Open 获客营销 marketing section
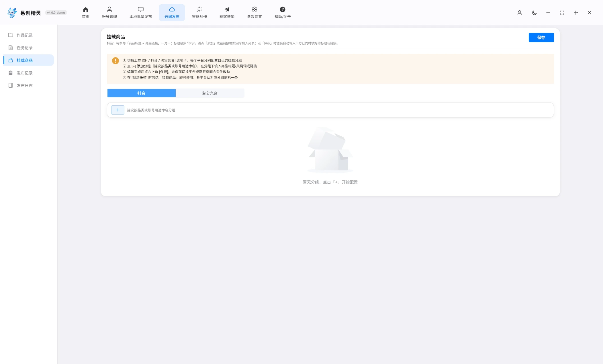Image resolution: width=603 pixels, height=364 pixels. tap(227, 13)
